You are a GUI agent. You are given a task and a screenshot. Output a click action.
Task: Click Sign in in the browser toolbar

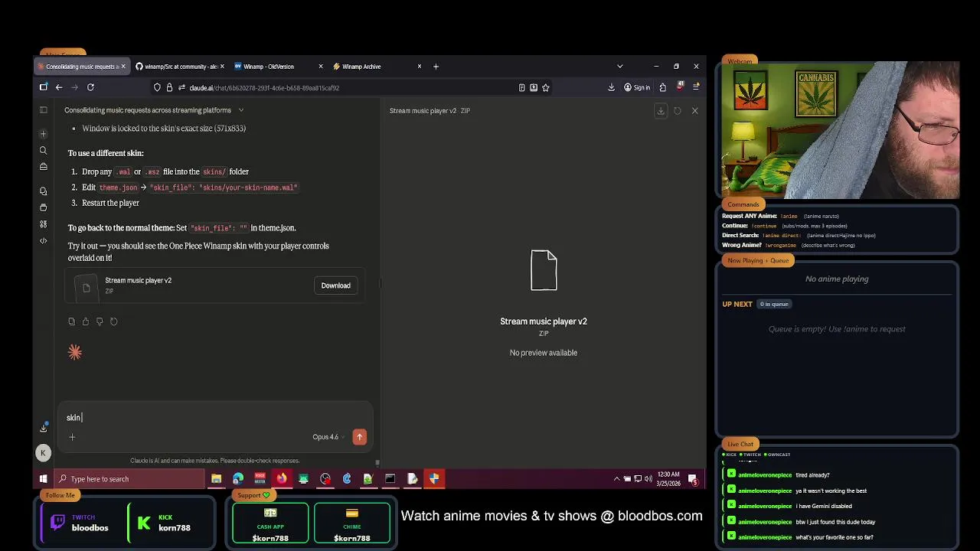coord(636,87)
